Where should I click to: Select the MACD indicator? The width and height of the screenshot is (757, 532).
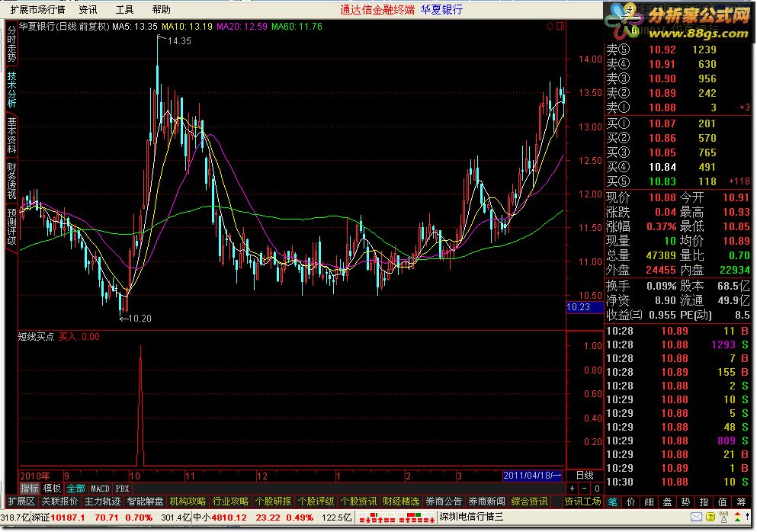click(101, 489)
